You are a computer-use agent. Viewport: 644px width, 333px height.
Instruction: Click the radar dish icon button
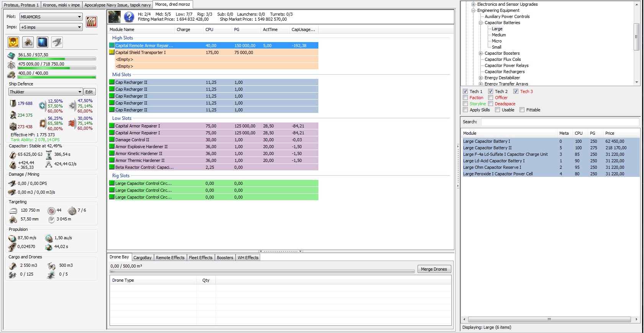coord(28,42)
